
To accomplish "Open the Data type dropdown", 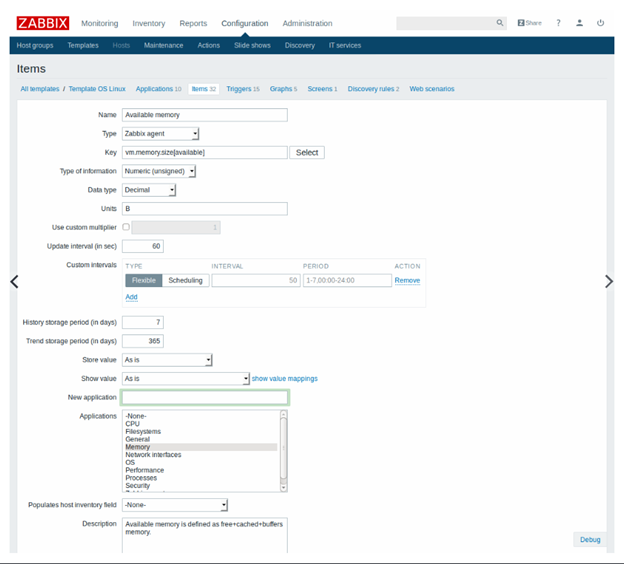I will 149,190.
